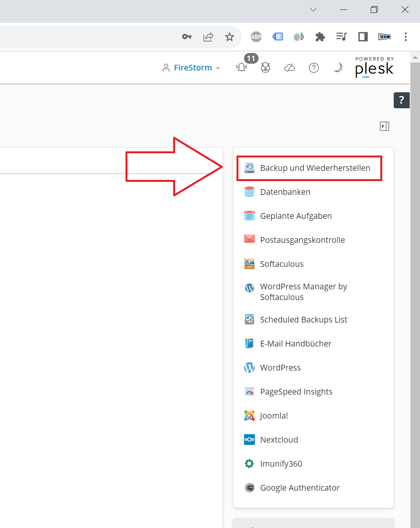The width and height of the screenshot is (420, 528).
Task: Open Geplante Aufgaben link
Action: 296,216
